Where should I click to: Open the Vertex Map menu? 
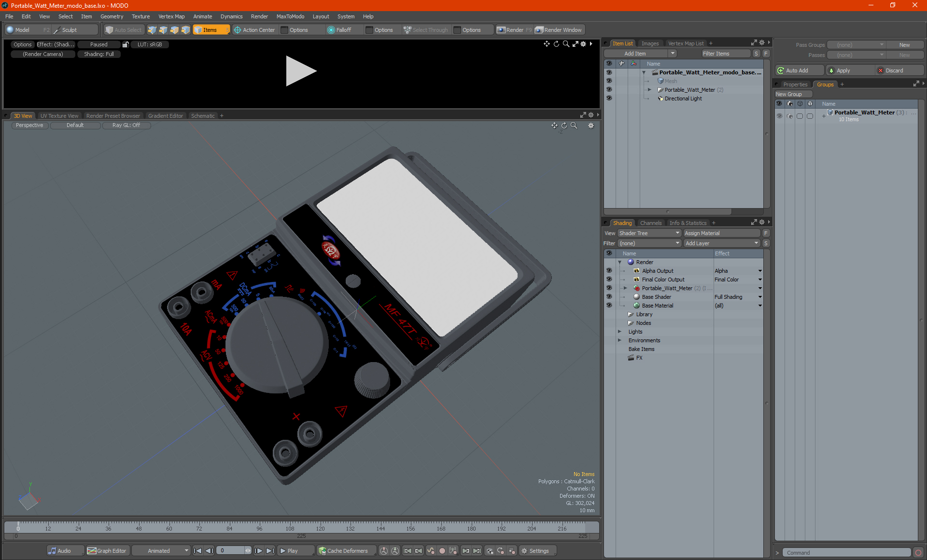171,16
